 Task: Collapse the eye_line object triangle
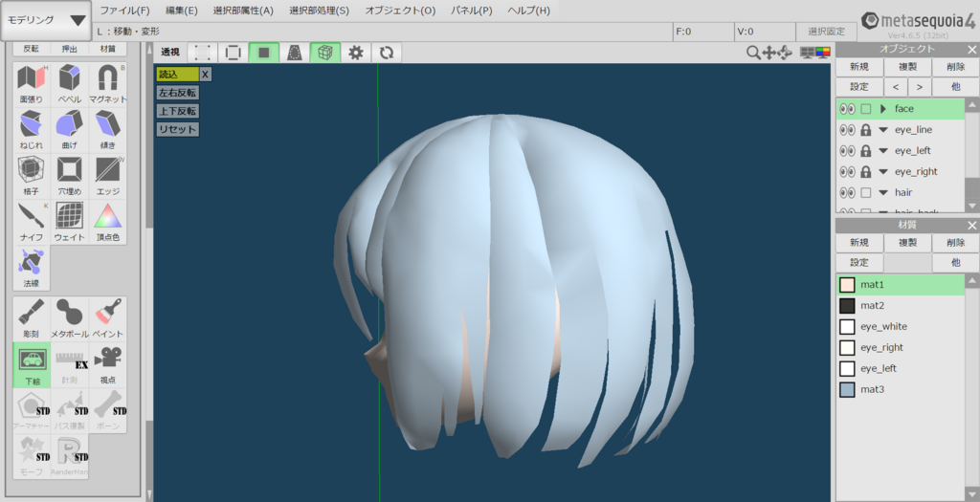point(883,130)
